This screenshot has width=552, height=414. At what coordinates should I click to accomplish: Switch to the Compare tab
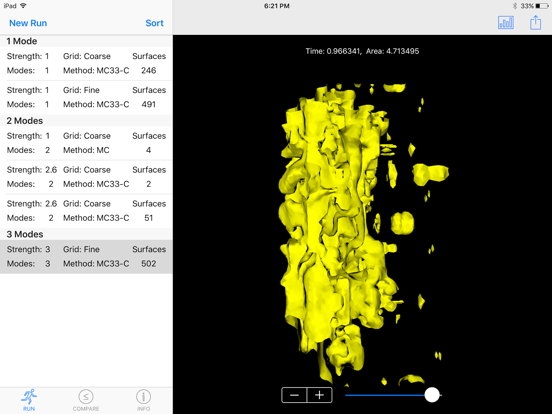pos(86,400)
